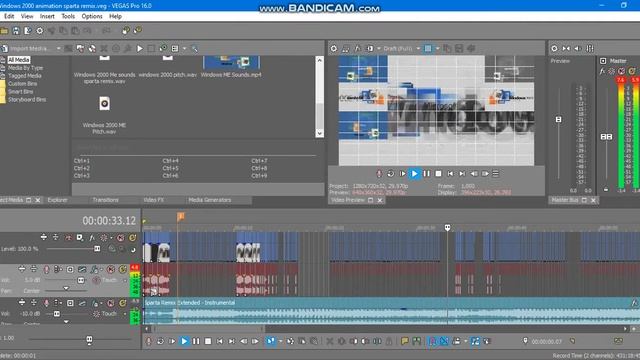Click the Downmix output icon in Master Bus toolbar
This screenshot has height=360, width=640.
[566, 49]
